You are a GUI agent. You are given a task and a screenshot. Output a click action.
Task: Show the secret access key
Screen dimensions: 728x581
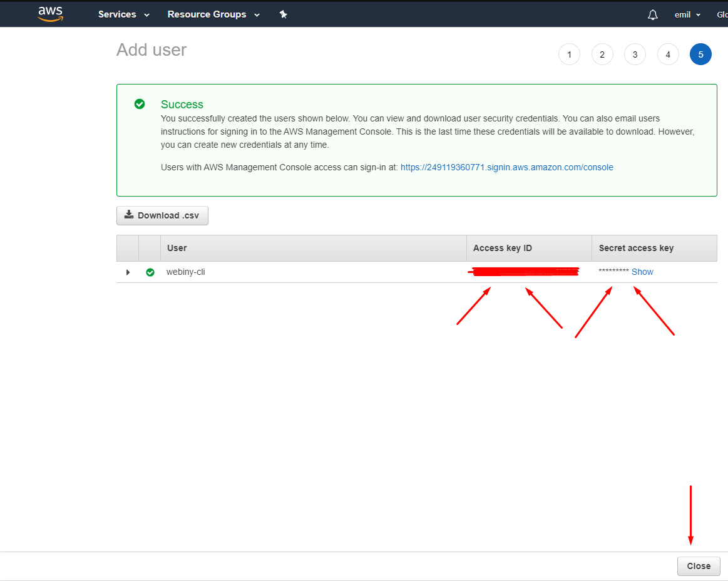pos(642,272)
